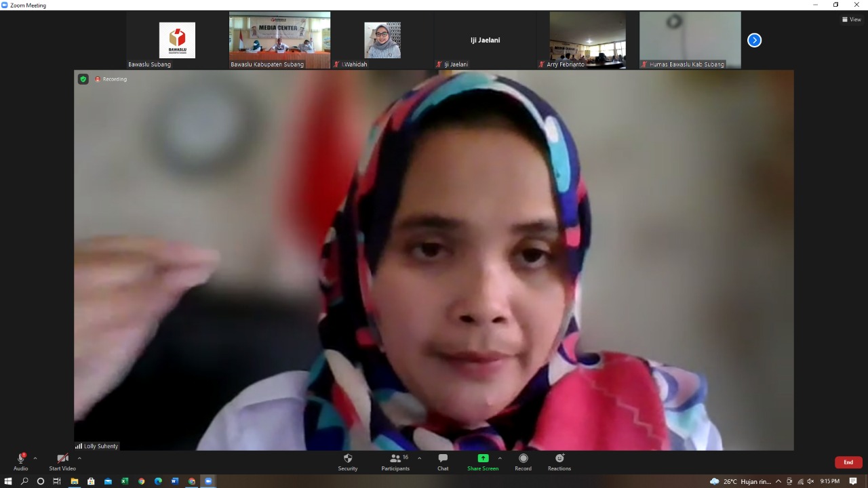Open the Security options in Zoom
The width and height of the screenshot is (868, 488).
pos(347,462)
